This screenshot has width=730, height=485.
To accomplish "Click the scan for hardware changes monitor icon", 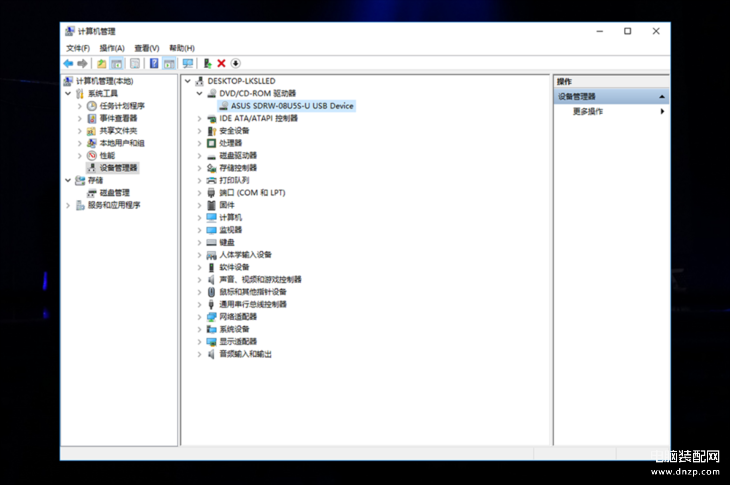I will pos(188,63).
